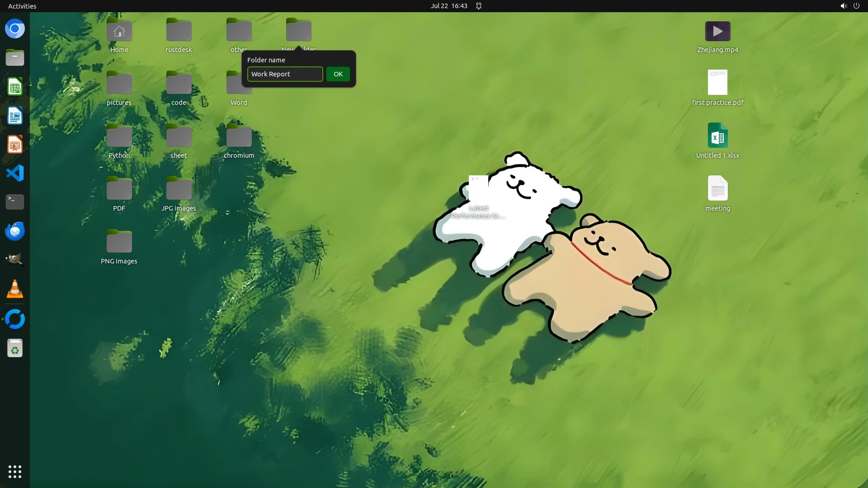Open Chromium browser from the dock

point(15,29)
